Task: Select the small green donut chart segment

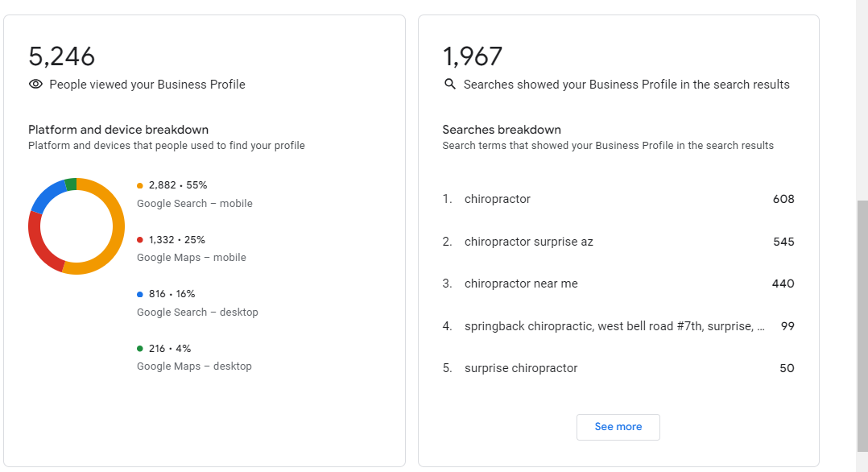Action: [71, 184]
